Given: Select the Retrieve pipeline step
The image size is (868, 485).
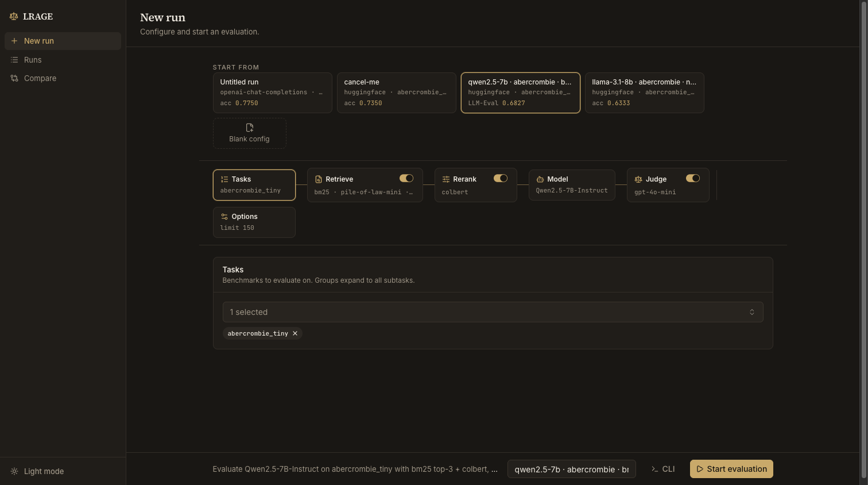Looking at the screenshot, I should click(x=365, y=185).
